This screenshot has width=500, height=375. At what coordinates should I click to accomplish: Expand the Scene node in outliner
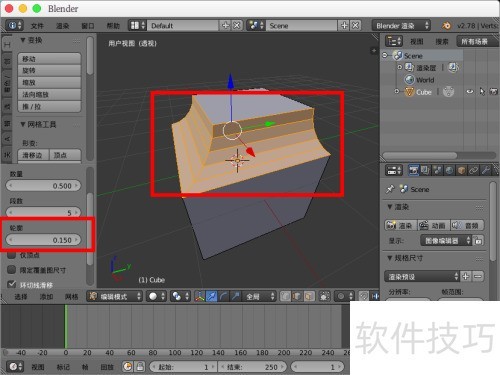[385, 55]
